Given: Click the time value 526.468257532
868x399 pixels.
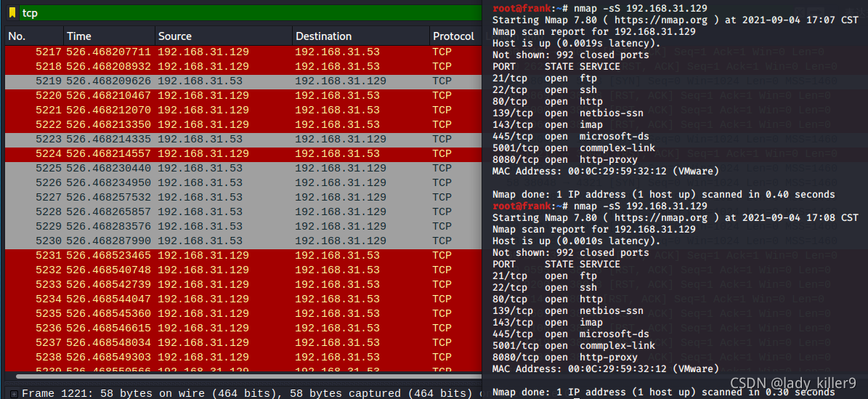Looking at the screenshot, I should click(x=110, y=197).
